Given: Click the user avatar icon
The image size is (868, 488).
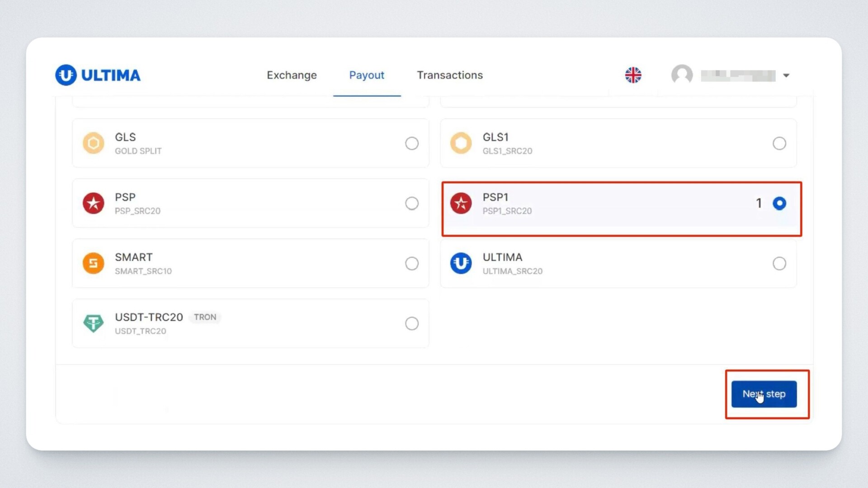Looking at the screenshot, I should pos(682,75).
